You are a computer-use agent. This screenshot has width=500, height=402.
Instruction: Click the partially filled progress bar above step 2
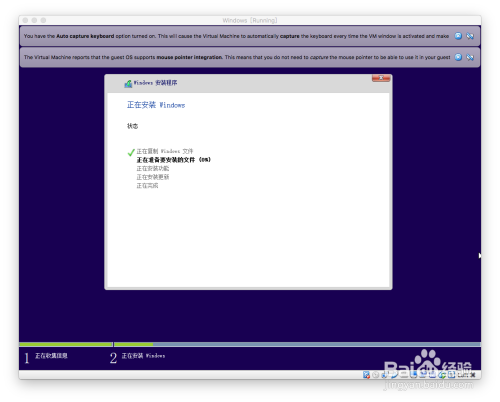[297, 344]
